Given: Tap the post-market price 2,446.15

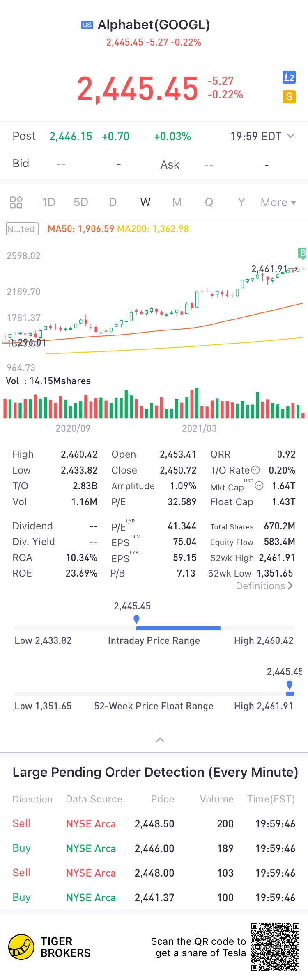Looking at the screenshot, I should coord(71,136).
